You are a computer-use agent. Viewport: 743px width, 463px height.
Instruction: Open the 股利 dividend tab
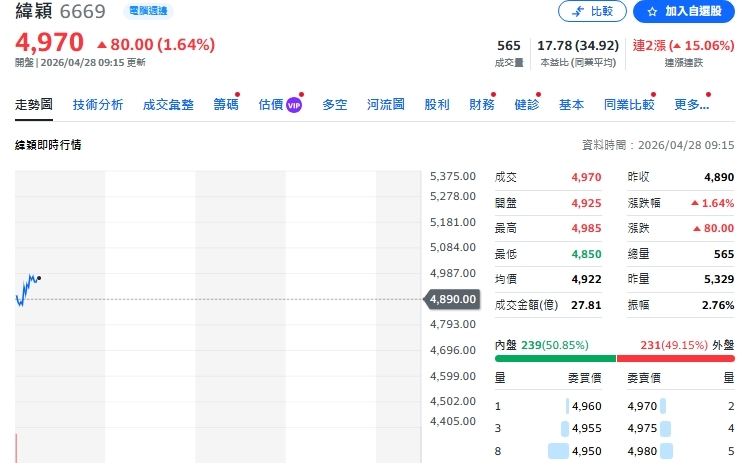pos(437,104)
